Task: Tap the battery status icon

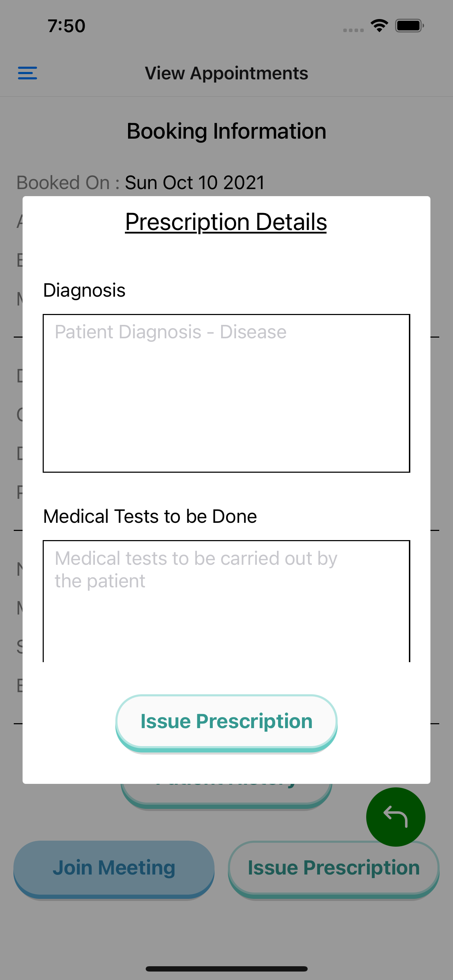Action: pyautogui.click(x=410, y=26)
